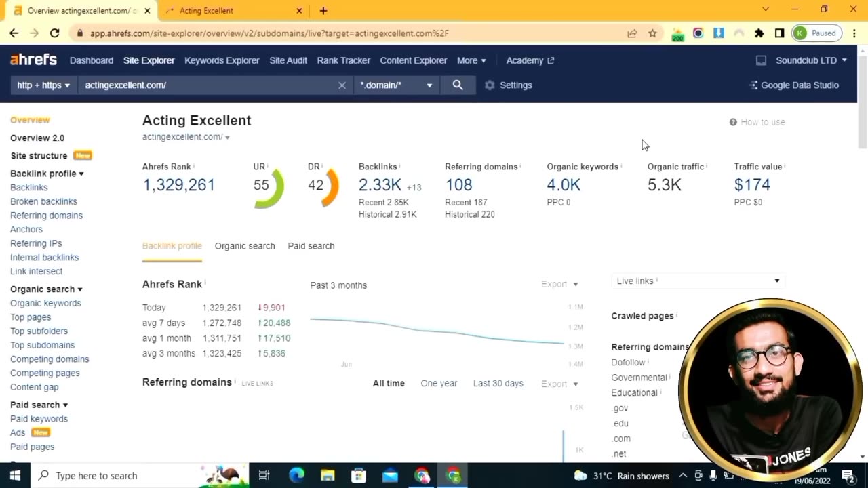Click the Paused profile button

point(816,33)
